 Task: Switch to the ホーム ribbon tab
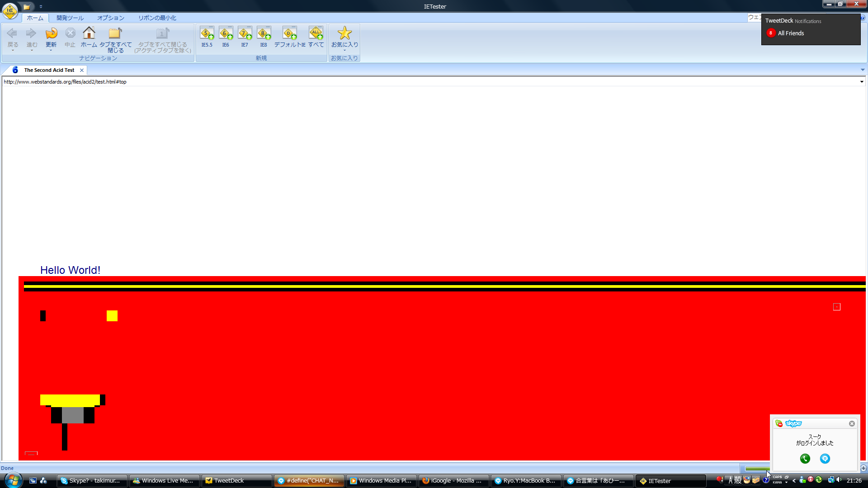click(x=35, y=18)
